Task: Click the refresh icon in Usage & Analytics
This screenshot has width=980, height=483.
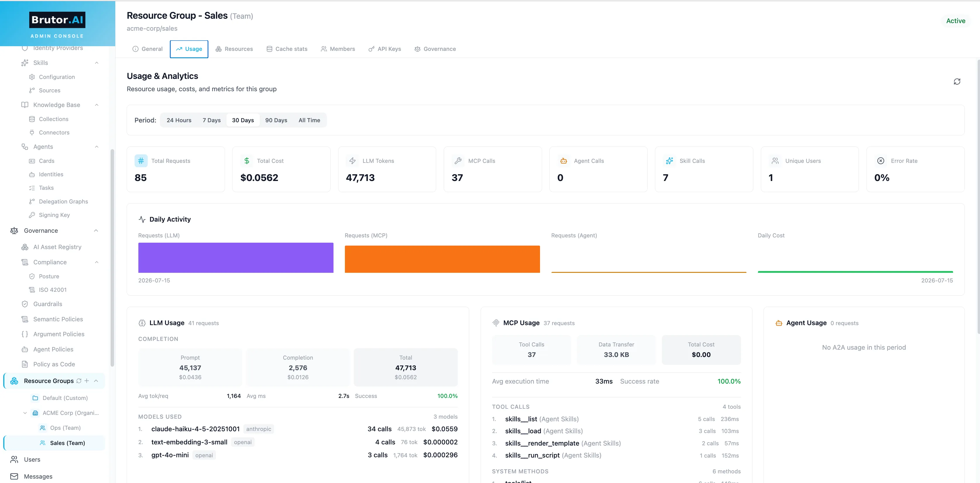Action: click(x=957, y=82)
